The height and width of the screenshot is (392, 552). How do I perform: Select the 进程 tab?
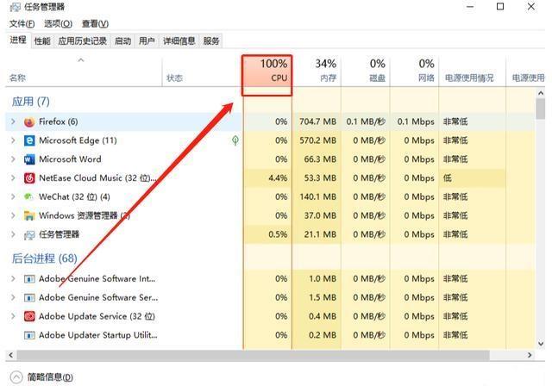tap(18, 40)
